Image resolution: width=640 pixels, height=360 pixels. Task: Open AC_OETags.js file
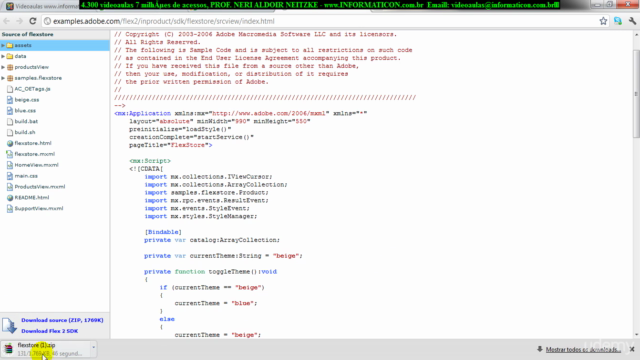coord(32,89)
